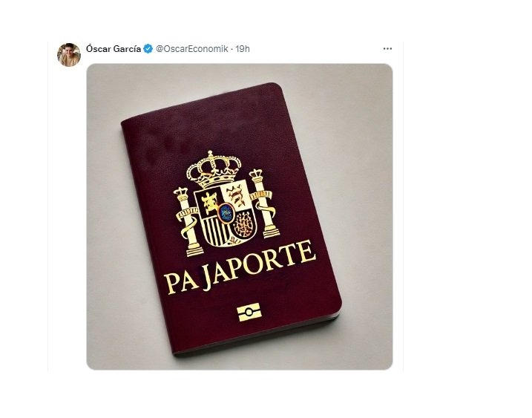Click the biometric chip symbol on passport
The height and width of the screenshot is (418, 532).
click(249, 313)
